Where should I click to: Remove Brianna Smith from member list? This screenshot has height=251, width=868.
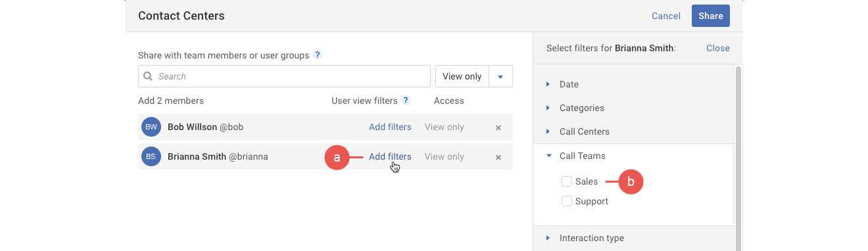498,157
